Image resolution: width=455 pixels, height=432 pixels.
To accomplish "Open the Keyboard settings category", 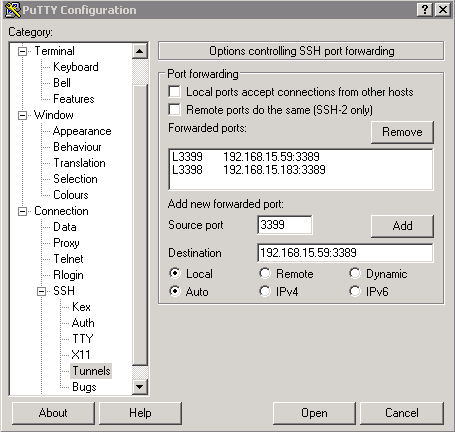I will (x=76, y=67).
